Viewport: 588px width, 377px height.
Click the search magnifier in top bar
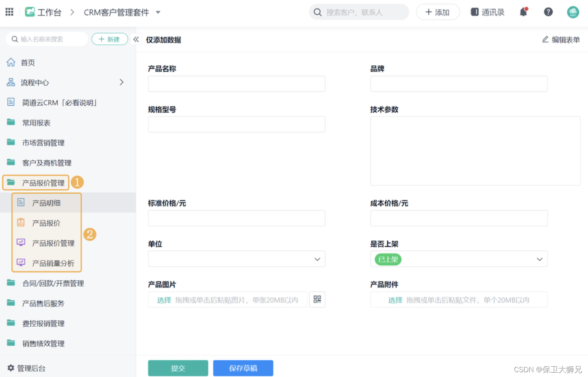click(317, 12)
